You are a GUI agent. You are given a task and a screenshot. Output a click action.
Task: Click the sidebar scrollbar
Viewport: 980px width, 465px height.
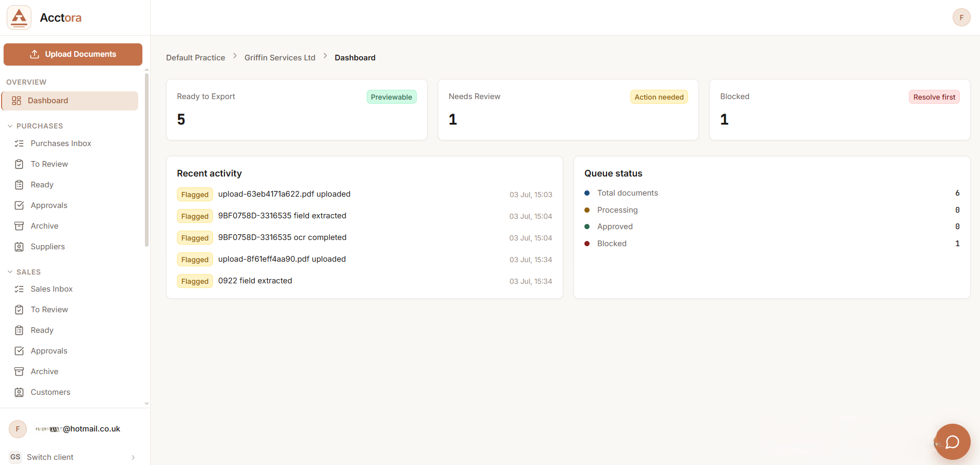146,160
